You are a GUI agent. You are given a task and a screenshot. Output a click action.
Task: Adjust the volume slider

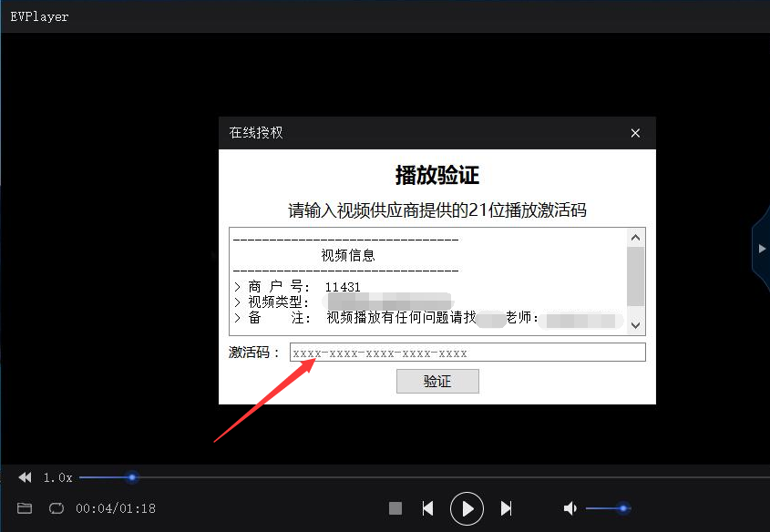tap(623, 508)
